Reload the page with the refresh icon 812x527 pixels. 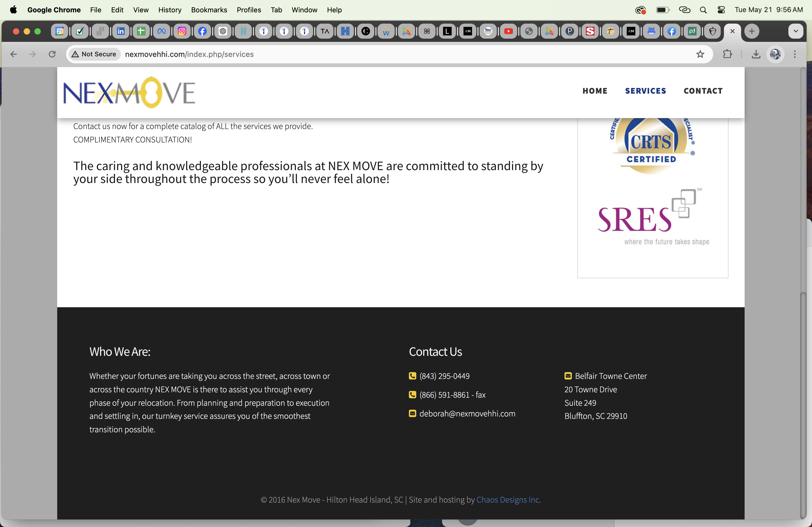coord(52,54)
